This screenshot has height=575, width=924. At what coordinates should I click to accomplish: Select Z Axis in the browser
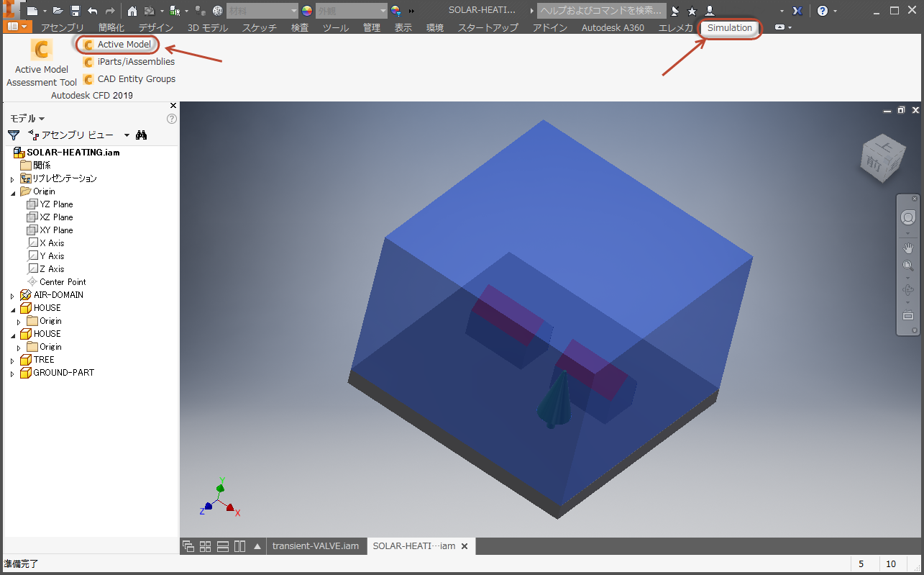[46, 269]
